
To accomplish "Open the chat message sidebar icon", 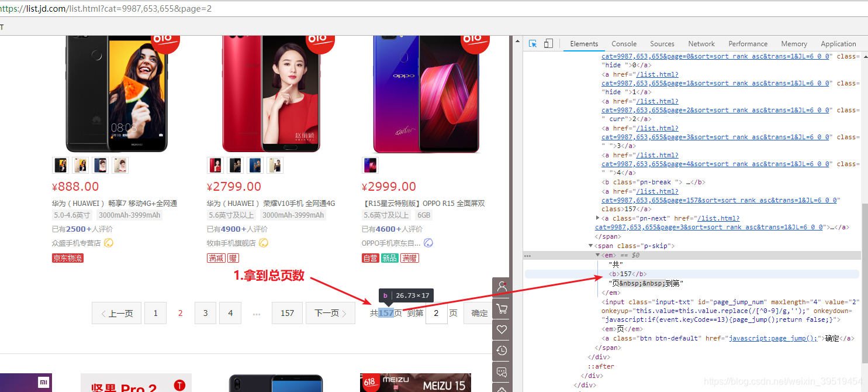I will [502, 372].
